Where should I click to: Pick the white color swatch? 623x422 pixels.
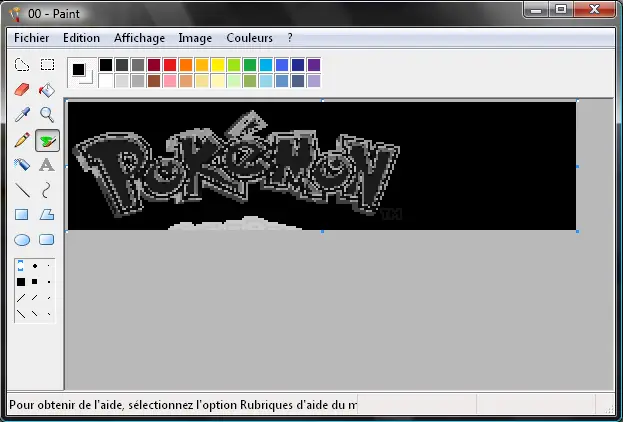point(106,81)
